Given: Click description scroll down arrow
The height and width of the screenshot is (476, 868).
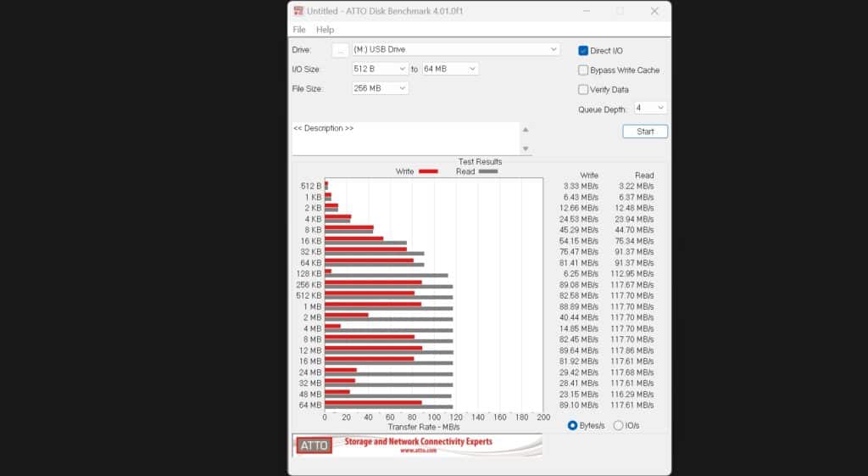Looking at the screenshot, I should point(526,148).
